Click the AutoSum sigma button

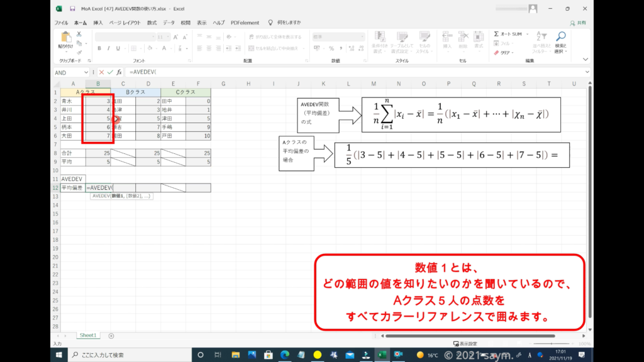click(508, 34)
